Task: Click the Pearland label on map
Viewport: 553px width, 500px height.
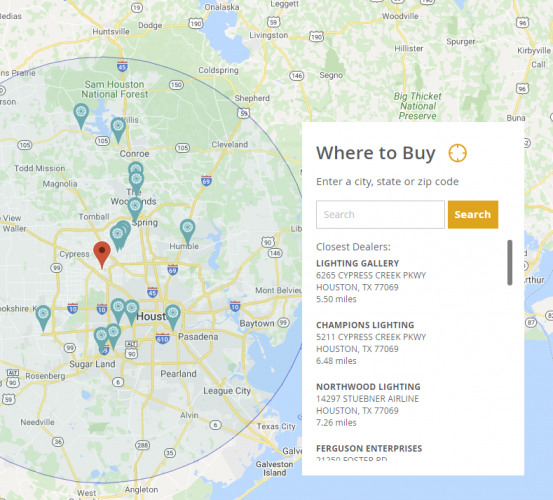Action: (178, 374)
